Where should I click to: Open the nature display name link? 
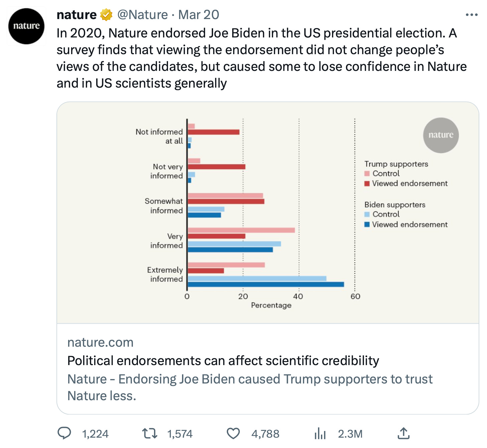click(76, 15)
